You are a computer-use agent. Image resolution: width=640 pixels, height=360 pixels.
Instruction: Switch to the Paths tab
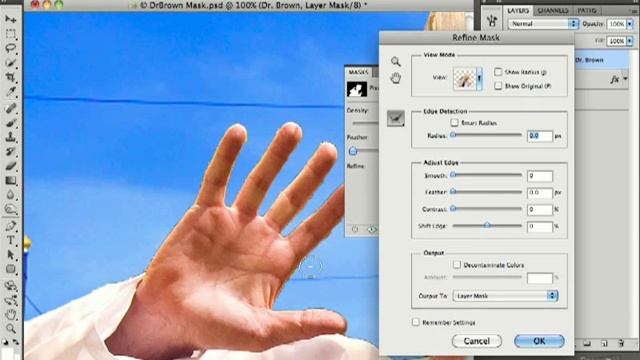click(587, 11)
